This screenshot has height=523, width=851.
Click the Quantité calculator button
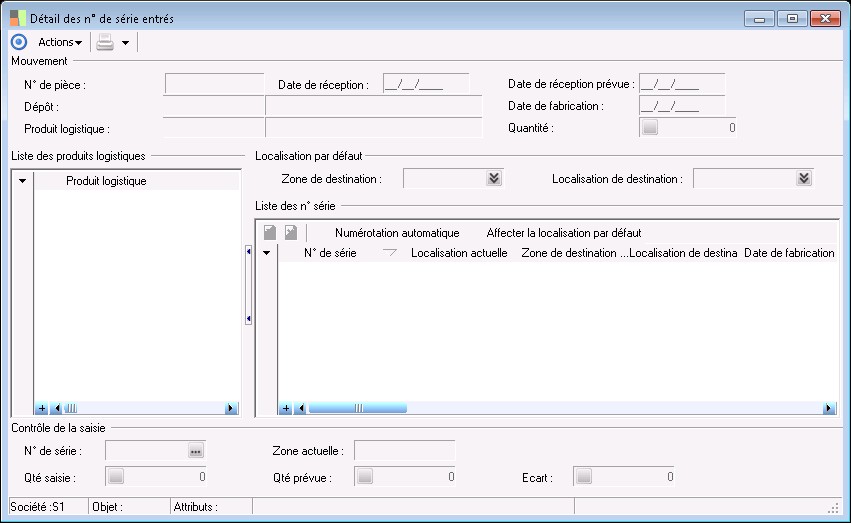pyautogui.click(x=650, y=127)
